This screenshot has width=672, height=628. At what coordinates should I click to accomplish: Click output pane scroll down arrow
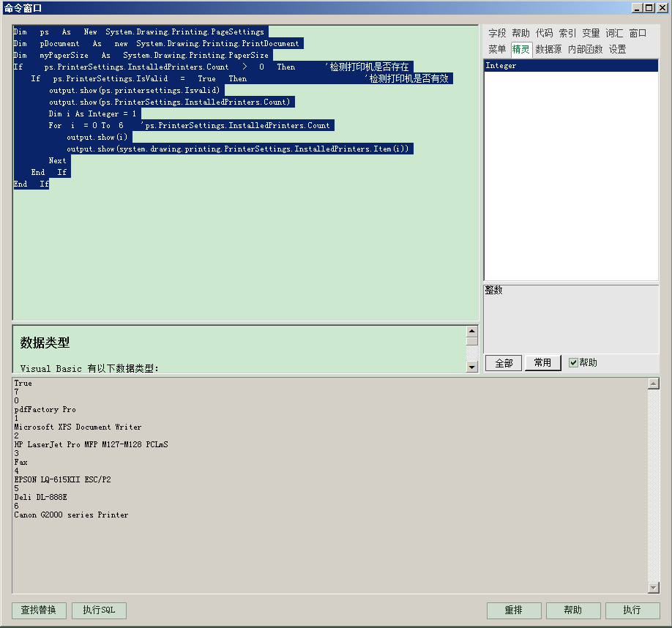coord(654,588)
